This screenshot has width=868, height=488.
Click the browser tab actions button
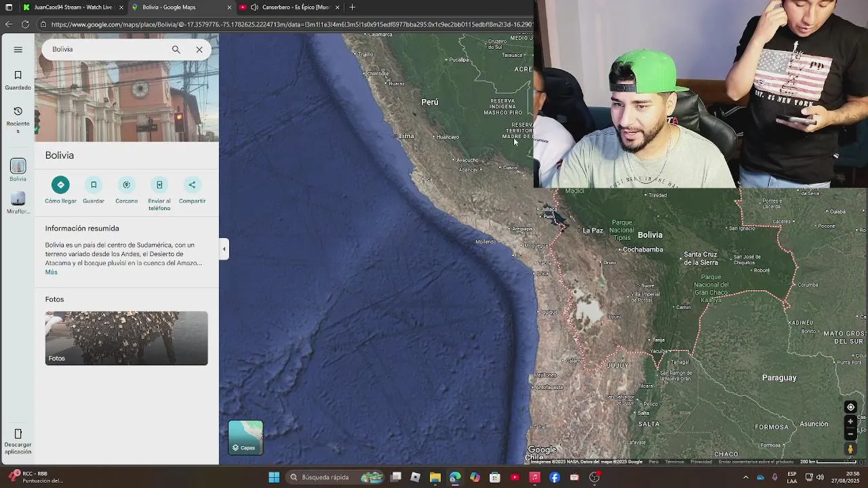click(x=9, y=7)
